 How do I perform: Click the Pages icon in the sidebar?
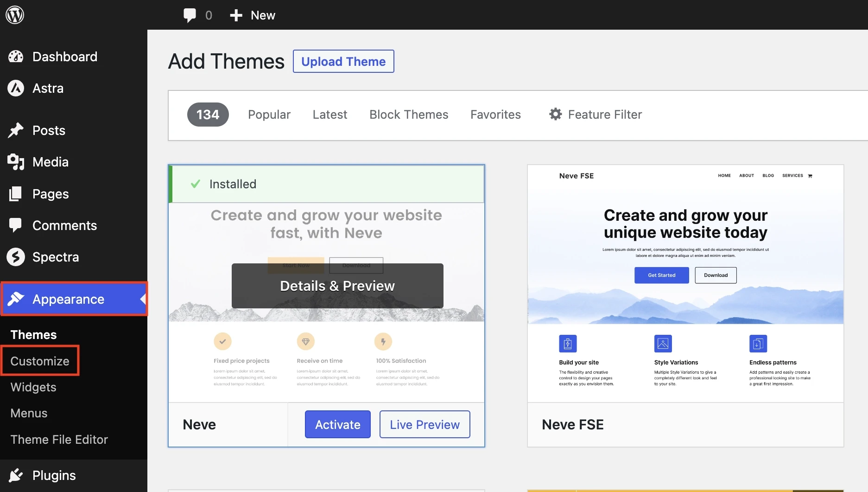click(16, 194)
